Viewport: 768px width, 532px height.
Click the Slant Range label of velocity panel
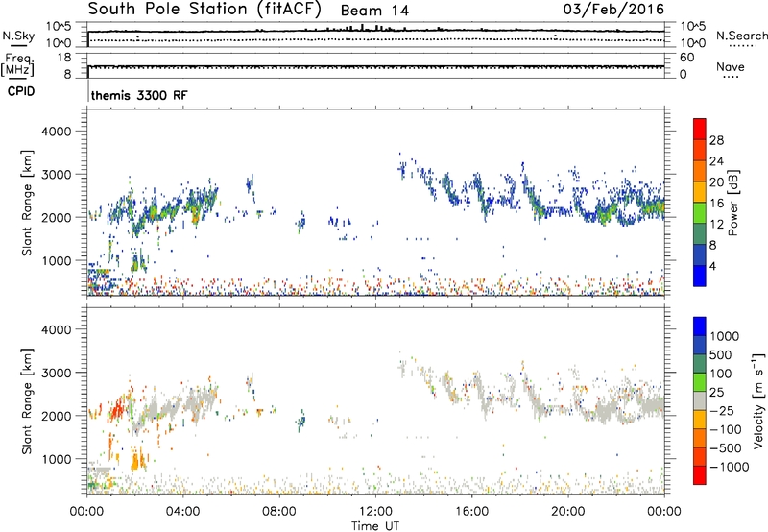[27, 400]
